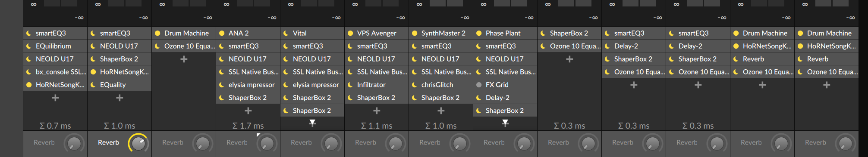868x157 pixels.
Task: Click -∞ peak value above ANA 2 chain
Action: coord(272,18)
